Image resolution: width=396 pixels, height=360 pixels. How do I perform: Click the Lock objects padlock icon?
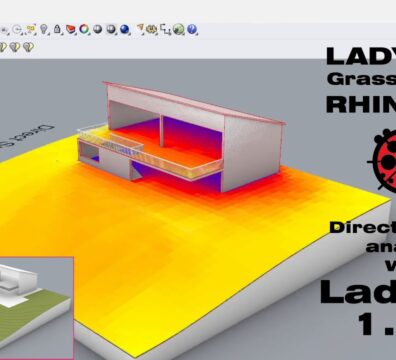click(x=57, y=29)
